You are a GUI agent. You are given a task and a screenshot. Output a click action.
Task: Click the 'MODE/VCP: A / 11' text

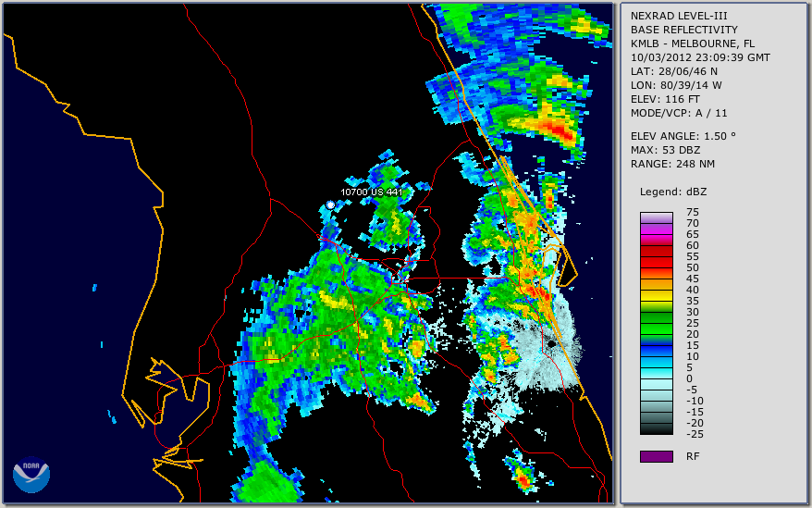(x=679, y=113)
